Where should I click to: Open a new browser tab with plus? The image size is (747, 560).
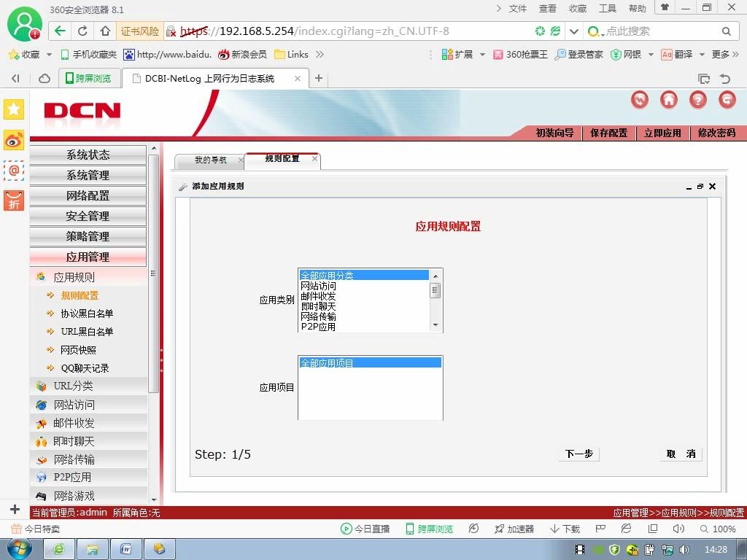[x=319, y=78]
